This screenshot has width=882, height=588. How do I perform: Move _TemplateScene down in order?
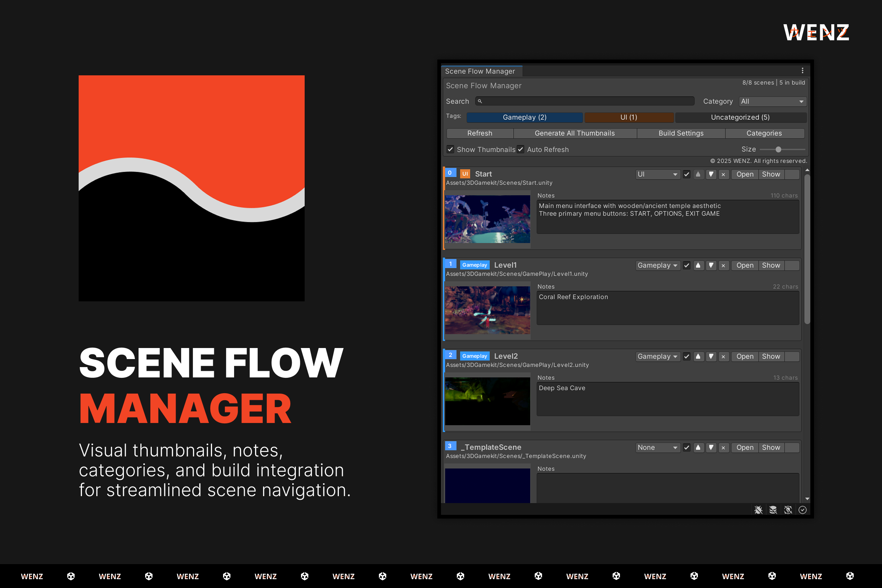711,448
